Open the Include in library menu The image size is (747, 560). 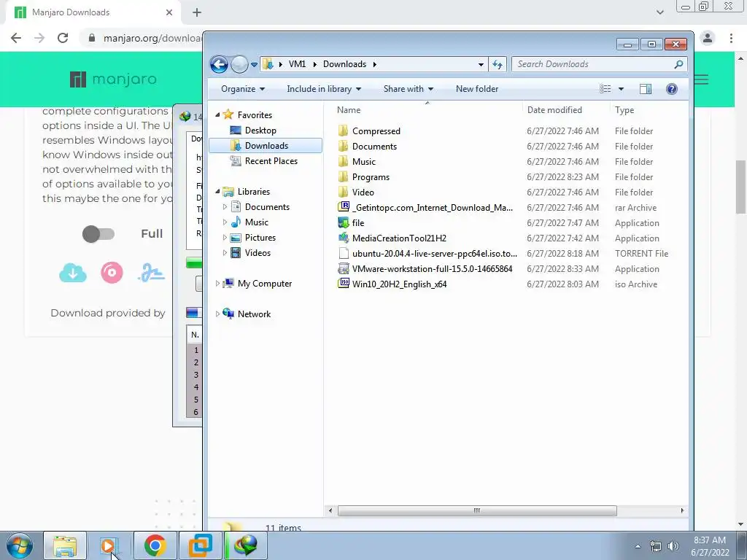(324, 89)
